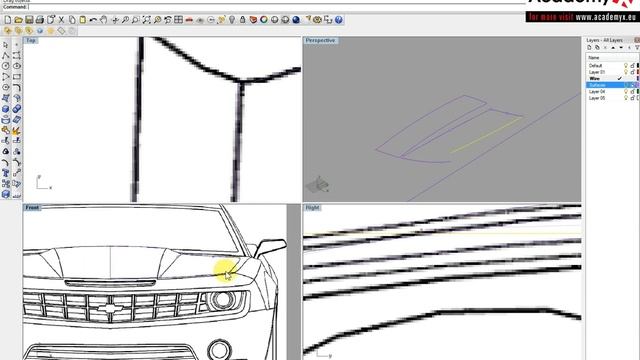
Task: Click the padlock Lock Objects icon
Action: pos(242,20)
